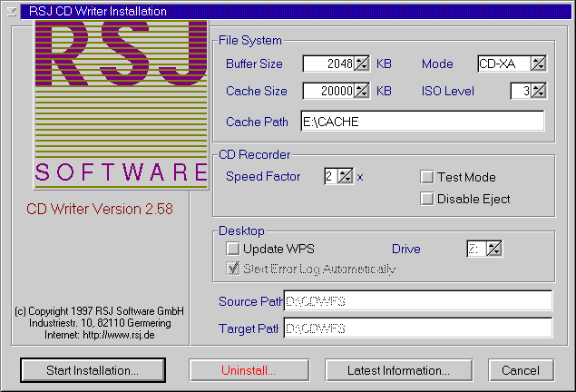Viewport: 576px width, 392px height.
Task: Click the ISO Level label
Action: 448,91
